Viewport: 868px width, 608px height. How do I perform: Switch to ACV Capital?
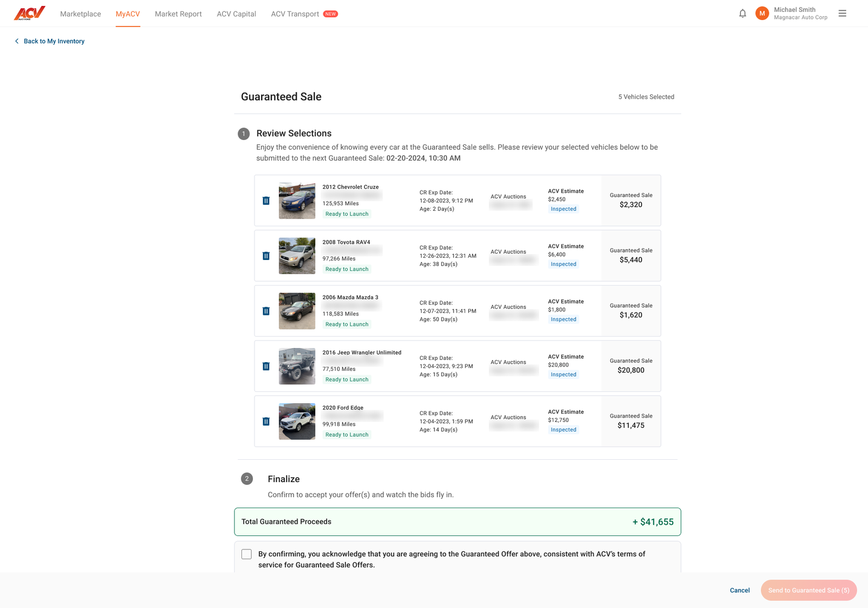[236, 14]
